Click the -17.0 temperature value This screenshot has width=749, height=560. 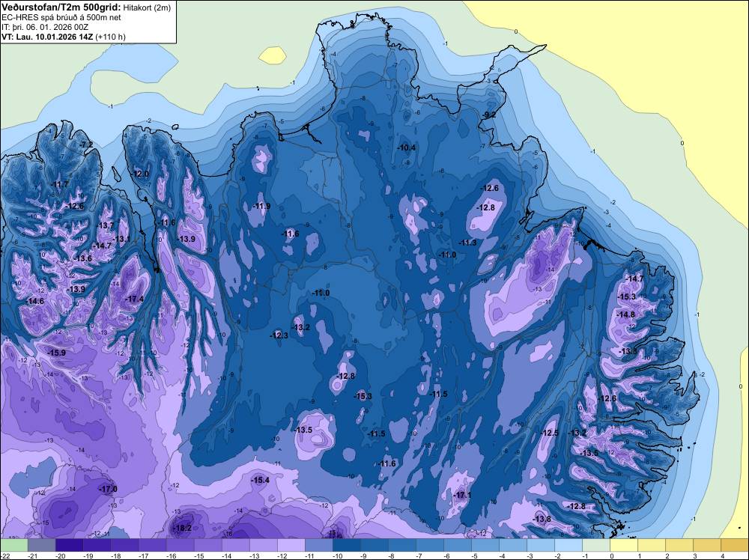(108, 490)
